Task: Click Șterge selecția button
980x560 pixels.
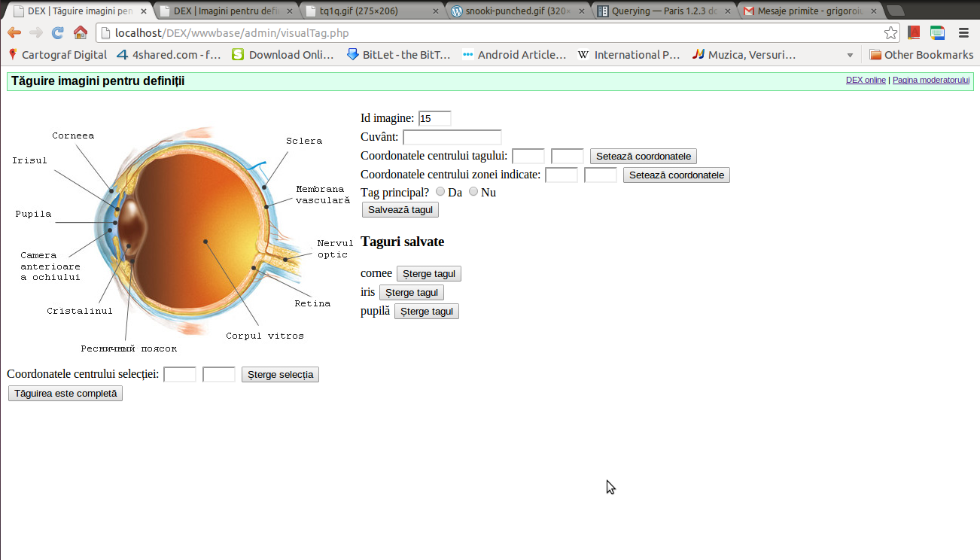Action: 280,375
